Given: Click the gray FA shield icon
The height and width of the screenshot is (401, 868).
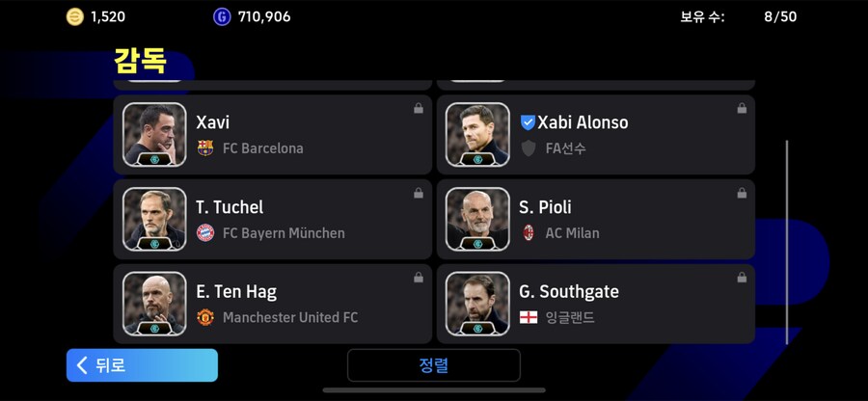Looking at the screenshot, I should click(x=529, y=148).
